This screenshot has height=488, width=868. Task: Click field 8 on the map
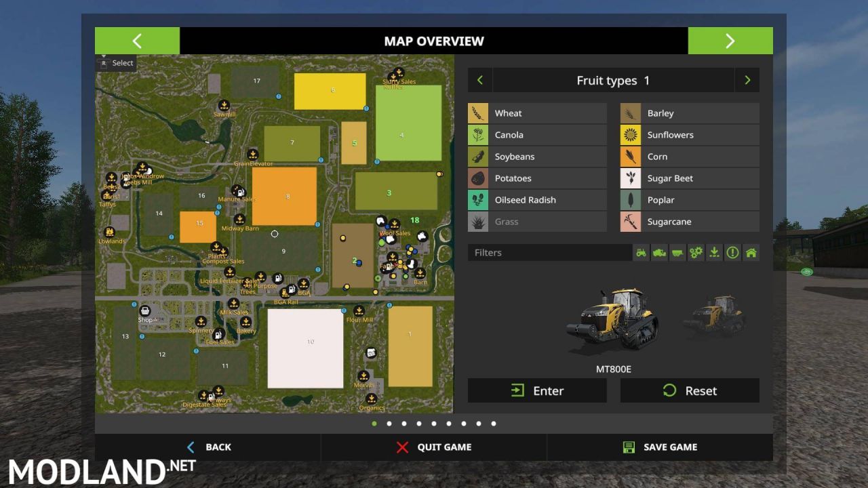click(284, 197)
